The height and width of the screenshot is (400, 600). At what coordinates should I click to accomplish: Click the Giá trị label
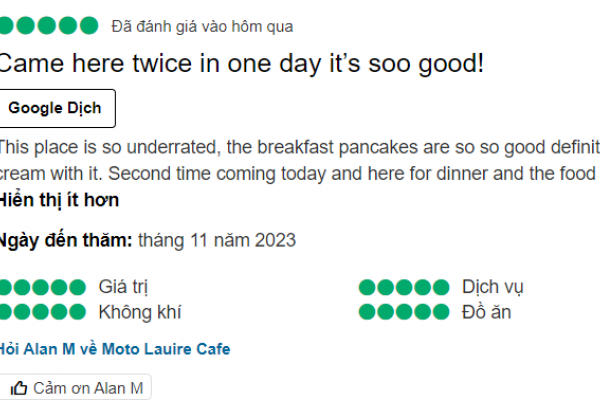124,288
